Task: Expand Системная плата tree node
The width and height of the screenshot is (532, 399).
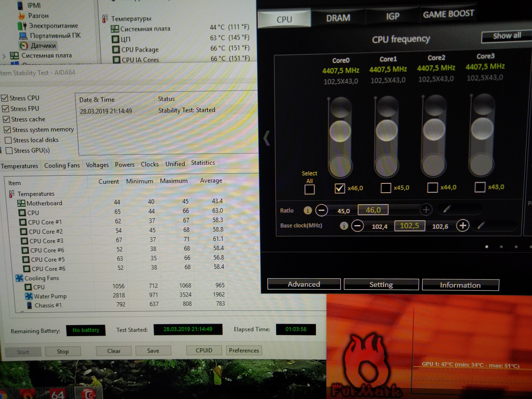Action: click(4, 56)
